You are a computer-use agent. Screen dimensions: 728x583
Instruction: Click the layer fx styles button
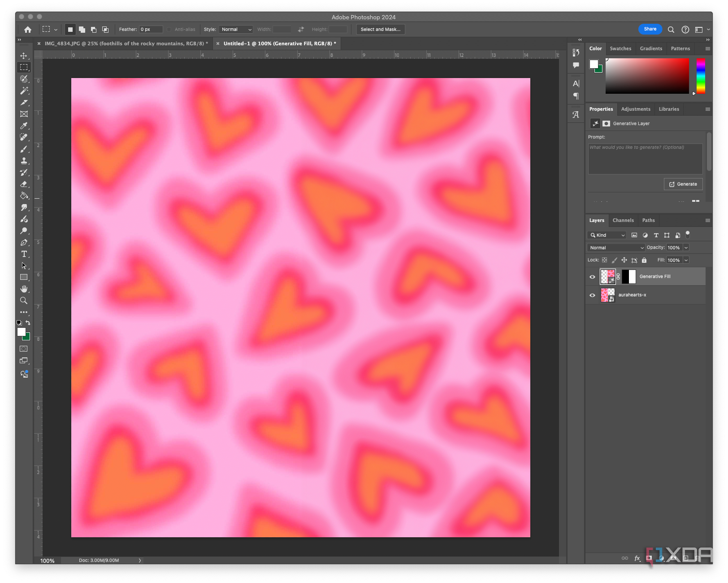[x=637, y=558]
